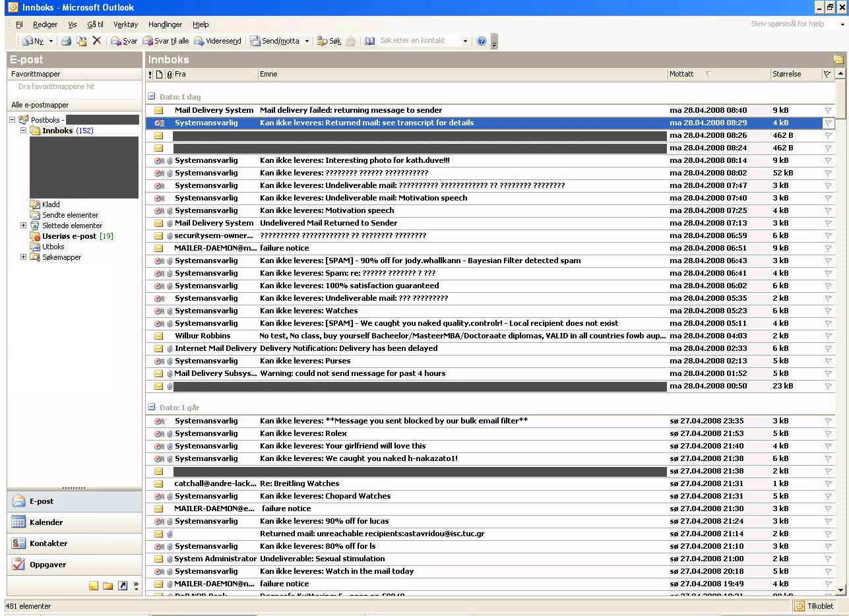Viewport: 849px width, 616px height.
Task: Sort messages by the Mottatt column
Action: pos(719,75)
